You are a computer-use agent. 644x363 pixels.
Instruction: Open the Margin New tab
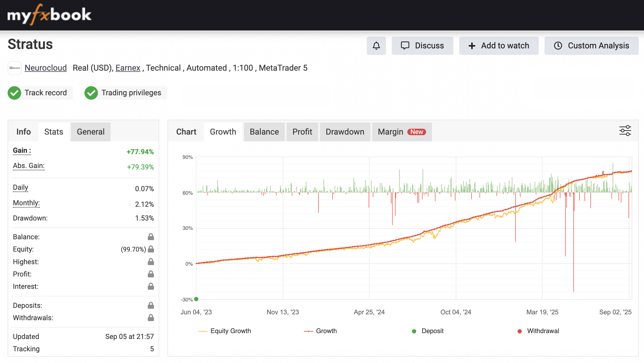click(401, 132)
